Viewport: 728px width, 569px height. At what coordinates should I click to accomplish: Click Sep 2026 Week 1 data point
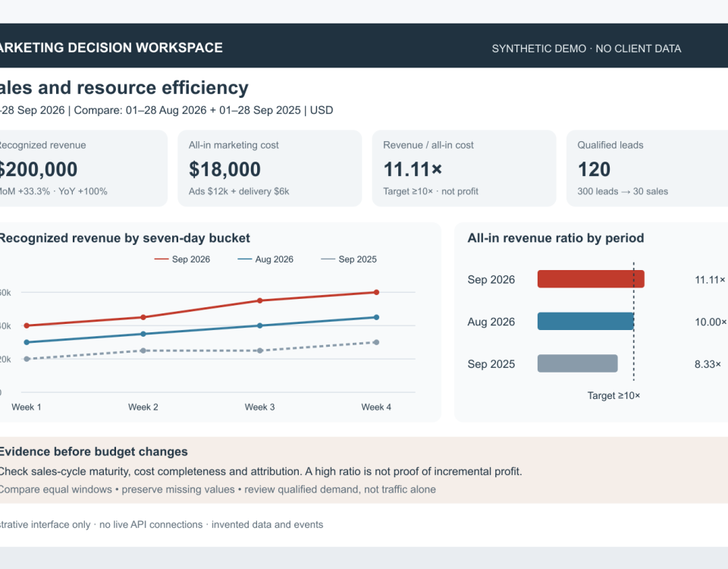pyautogui.click(x=27, y=325)
